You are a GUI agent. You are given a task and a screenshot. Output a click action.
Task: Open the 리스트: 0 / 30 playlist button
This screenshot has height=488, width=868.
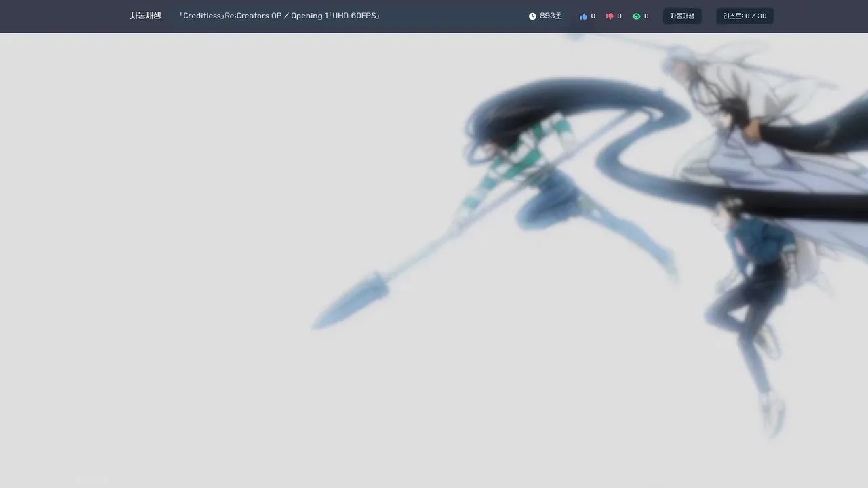pos(745,16)
